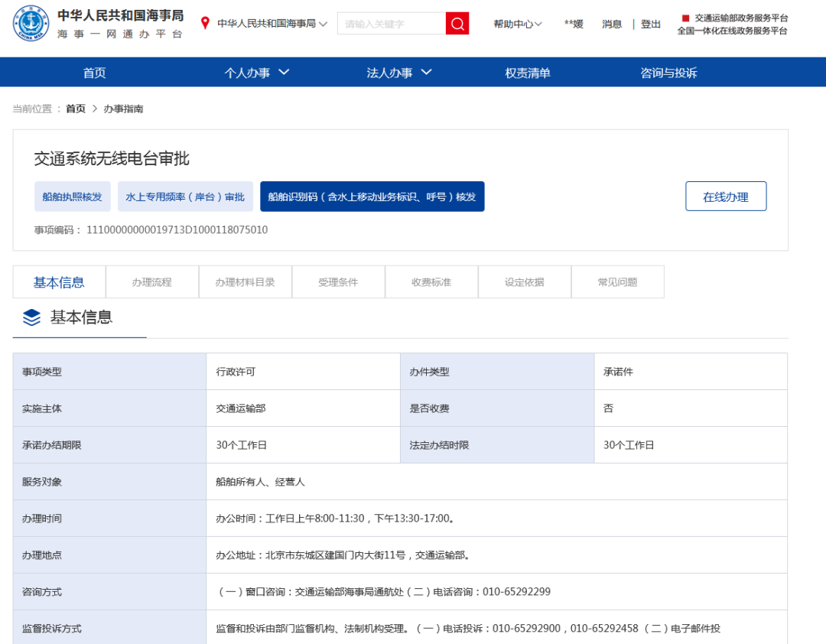Switch to the 办理流程 tab
The image size is (826, 644).
coord(151,282)
